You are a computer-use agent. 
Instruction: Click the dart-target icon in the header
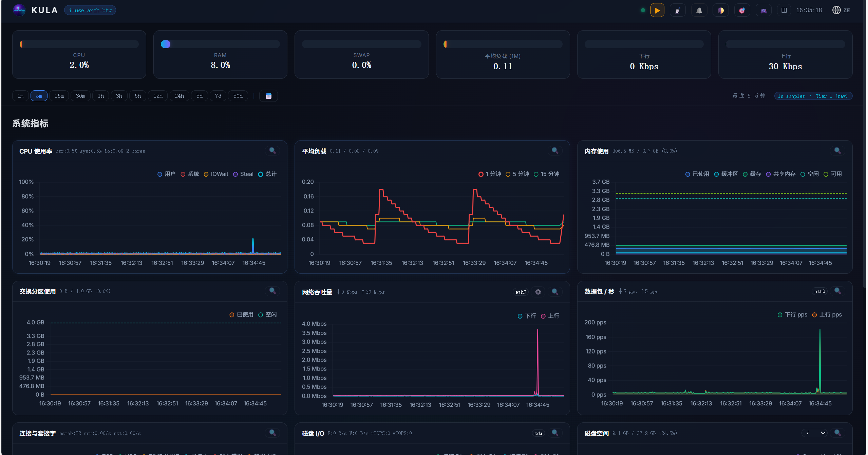pos(742,10)
